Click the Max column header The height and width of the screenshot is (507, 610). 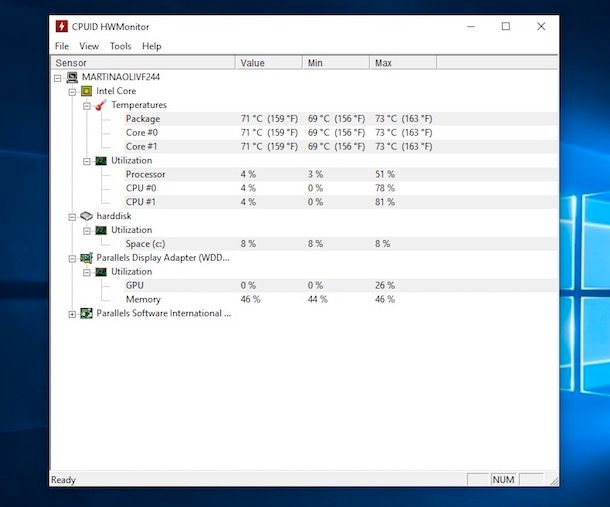tap(403, 63)
